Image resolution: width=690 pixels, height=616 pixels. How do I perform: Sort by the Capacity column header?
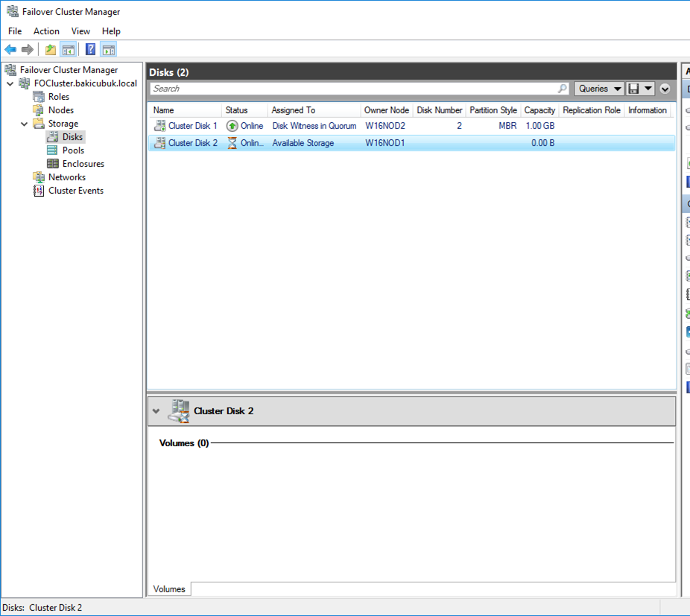[539, 110]
